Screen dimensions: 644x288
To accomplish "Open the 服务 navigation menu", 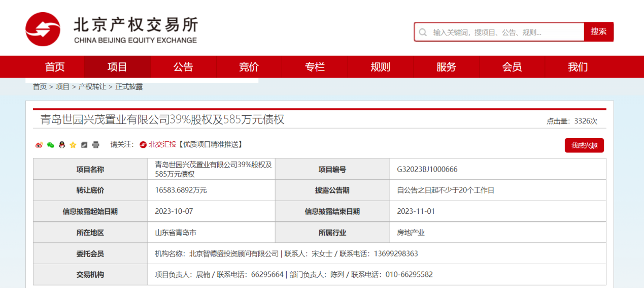I will (446, 67).
